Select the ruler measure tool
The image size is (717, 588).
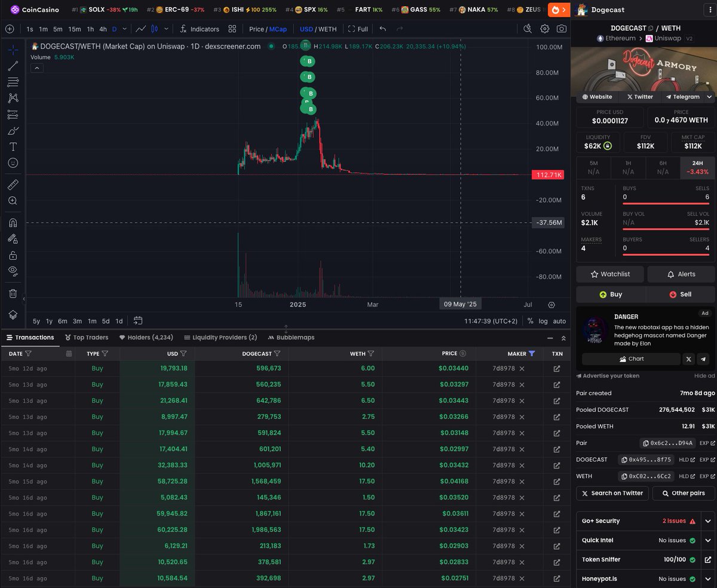tap(13, 184)
